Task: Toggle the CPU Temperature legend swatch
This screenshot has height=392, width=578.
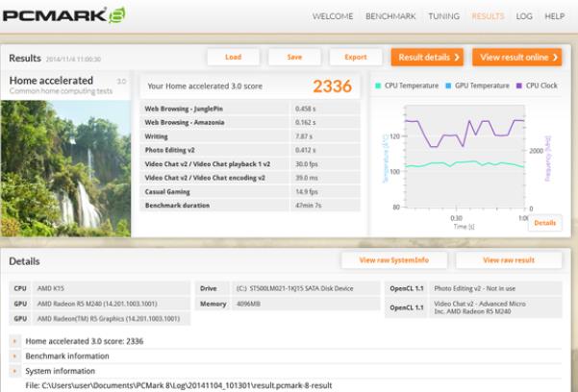Action: pyautogui.click(x=378, y=86)
